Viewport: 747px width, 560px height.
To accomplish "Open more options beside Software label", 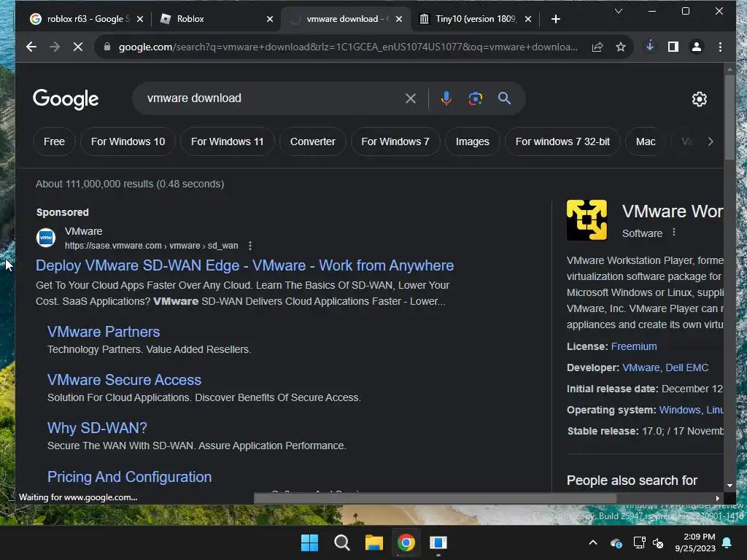I will (x=673, y=233).
